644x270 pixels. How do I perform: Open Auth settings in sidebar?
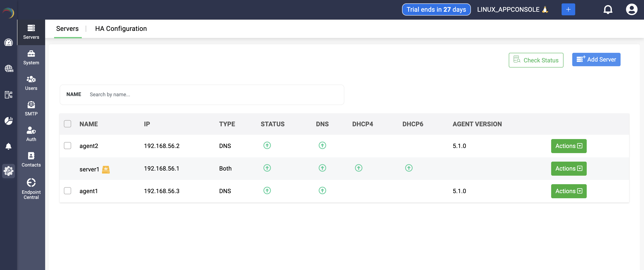(x=31, y=134)
